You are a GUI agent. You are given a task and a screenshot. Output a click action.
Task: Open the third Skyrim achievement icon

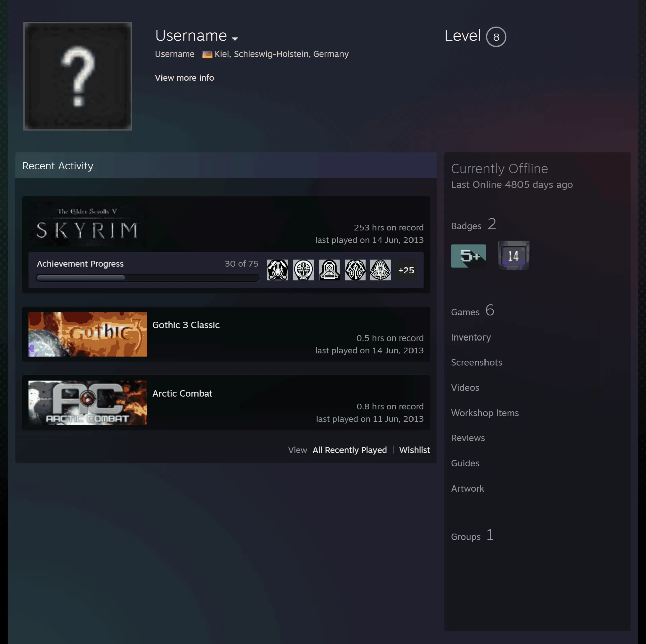click(x=329, y=270)
